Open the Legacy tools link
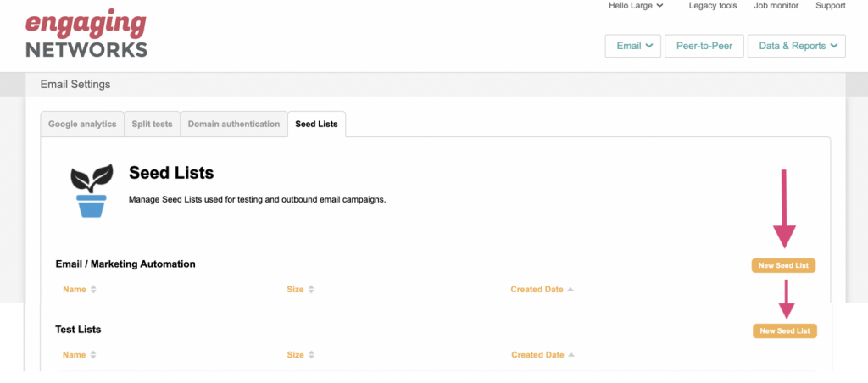 pyautogui.click(x=713, y=6)
